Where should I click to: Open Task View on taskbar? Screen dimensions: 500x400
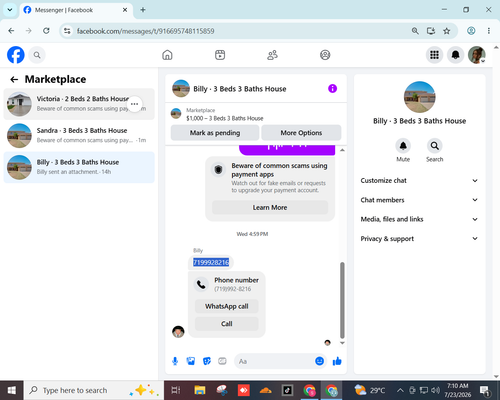click(176, 390)
